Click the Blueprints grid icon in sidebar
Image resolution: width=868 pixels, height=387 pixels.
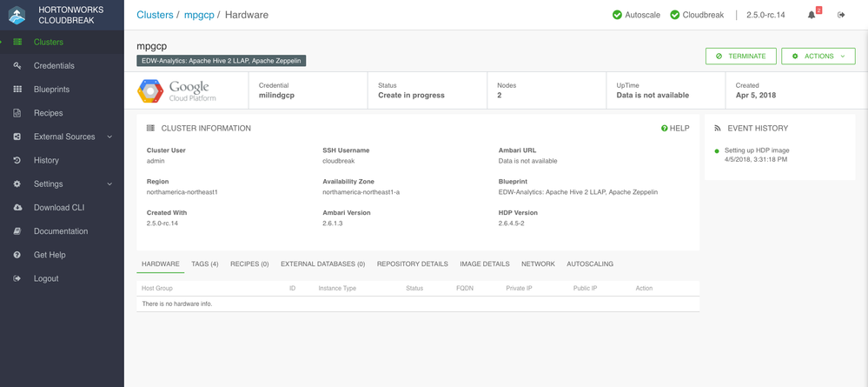(x=17, y=90)
